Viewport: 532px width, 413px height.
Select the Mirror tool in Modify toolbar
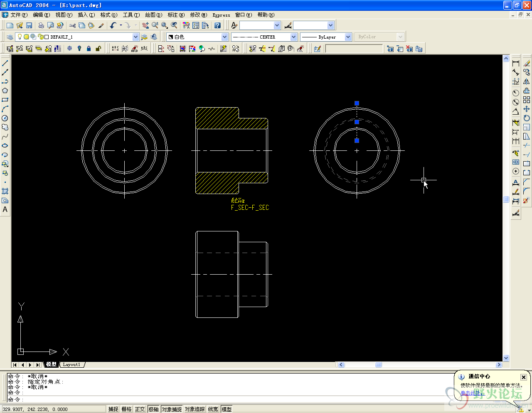[527, 81]
